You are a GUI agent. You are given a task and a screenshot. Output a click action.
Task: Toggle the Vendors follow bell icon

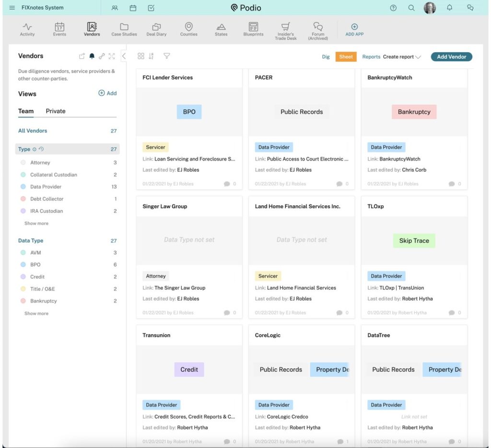click(x=92, y=56)
